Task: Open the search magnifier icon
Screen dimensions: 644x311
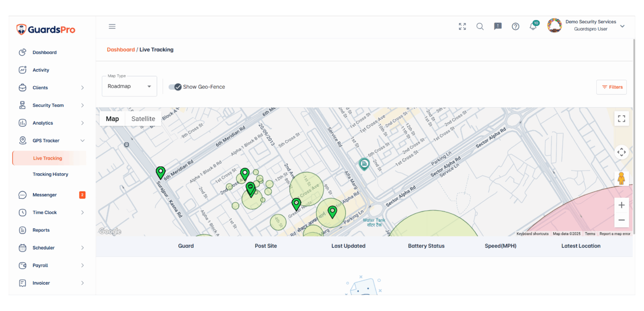Action: click(480, 26)
